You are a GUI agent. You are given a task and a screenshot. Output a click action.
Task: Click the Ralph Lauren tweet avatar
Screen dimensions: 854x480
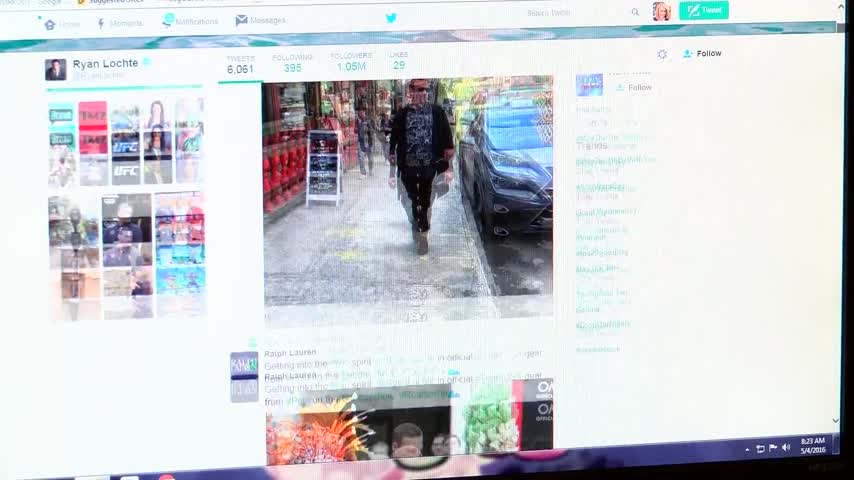click(x=244, y=376)
